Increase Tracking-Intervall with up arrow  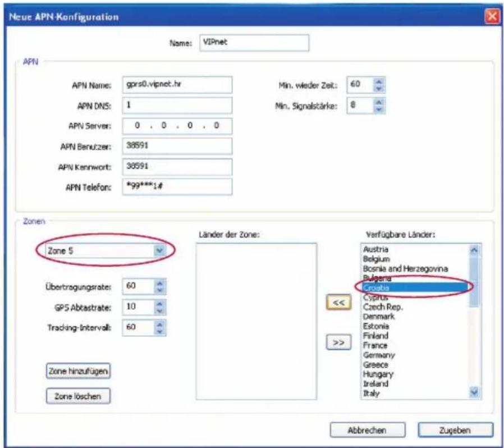tap(160, 324)
